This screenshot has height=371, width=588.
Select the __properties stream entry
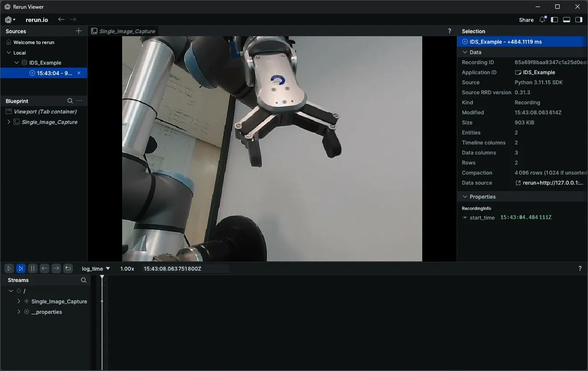(47, 312)
